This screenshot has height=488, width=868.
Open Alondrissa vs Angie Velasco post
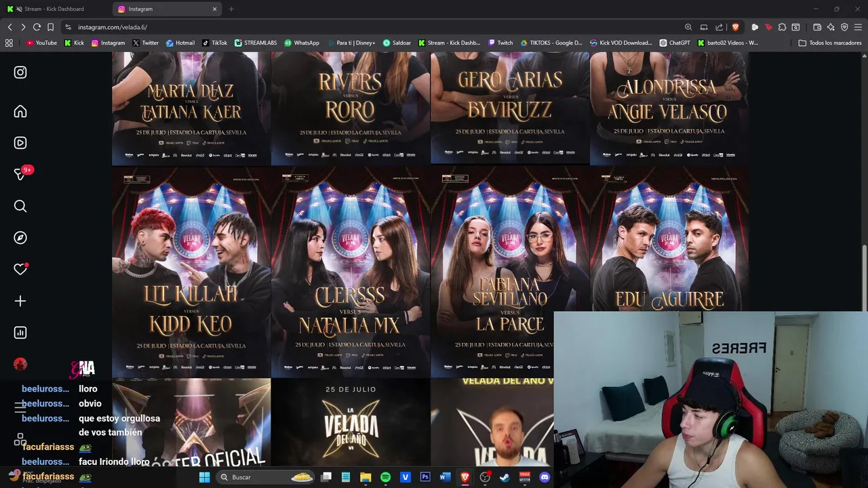(669, 108)
